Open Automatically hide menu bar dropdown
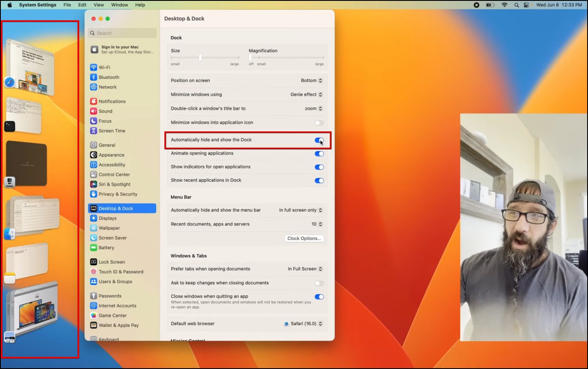 click(301, 210)
